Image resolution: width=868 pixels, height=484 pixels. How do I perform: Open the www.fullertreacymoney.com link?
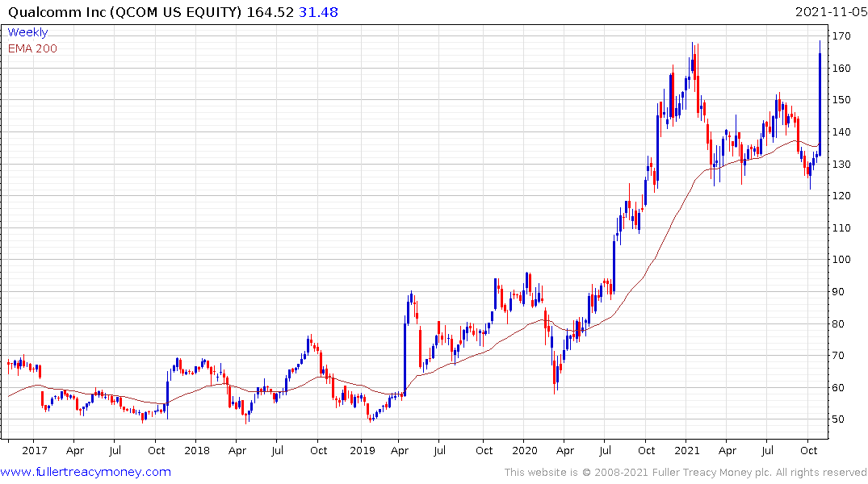(86, 472)
